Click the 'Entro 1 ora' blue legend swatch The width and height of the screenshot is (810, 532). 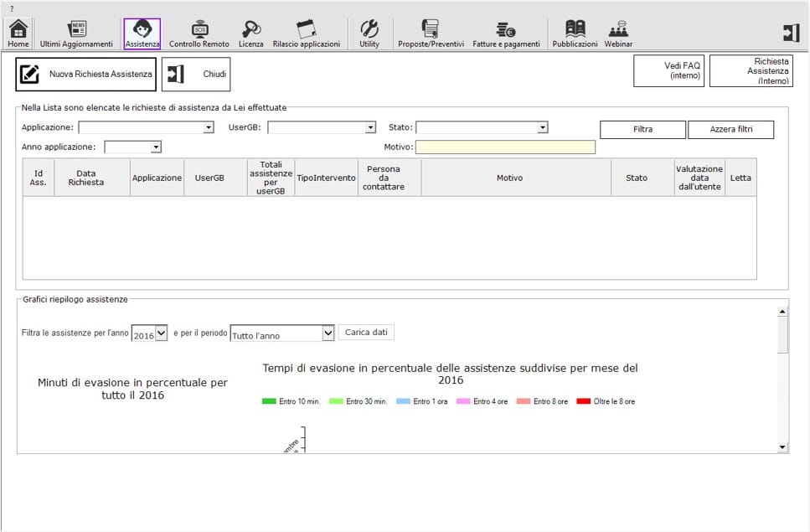(x=403, y=401)
